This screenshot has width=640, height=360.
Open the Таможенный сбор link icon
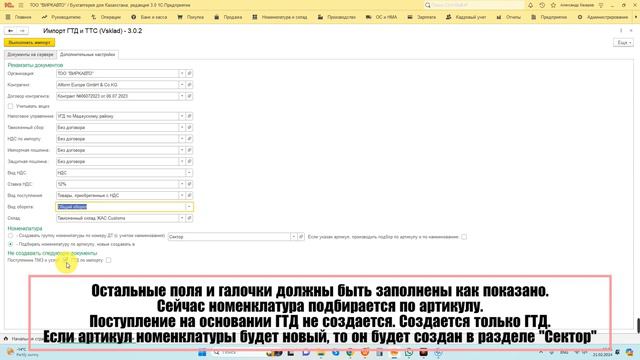[189, 127]
